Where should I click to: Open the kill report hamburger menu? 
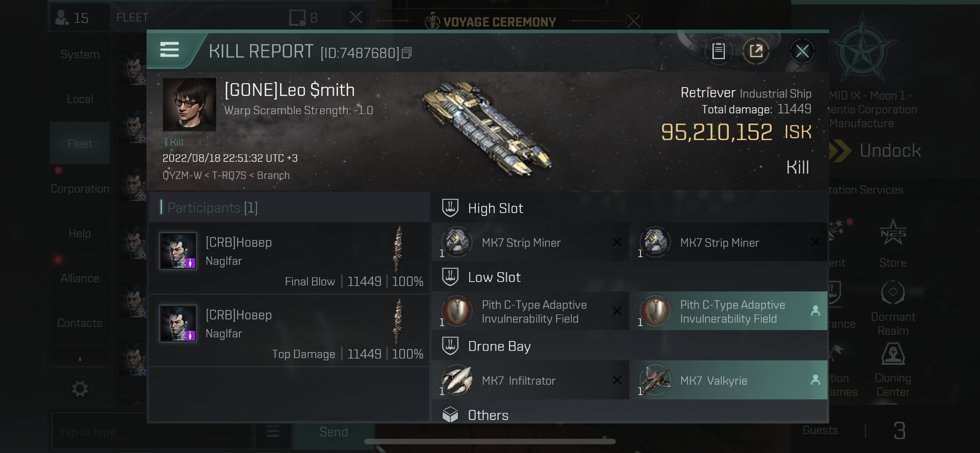click(169, 50)
